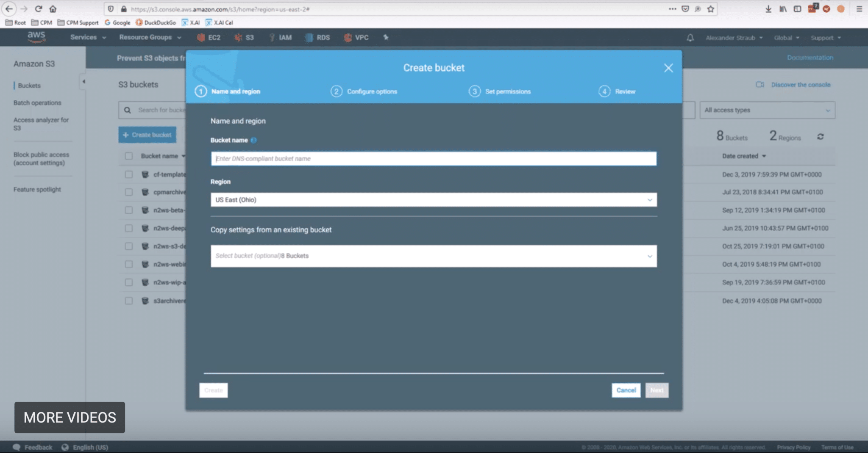
Task: Expand the Services menu
Action: (x=88, y=37)
